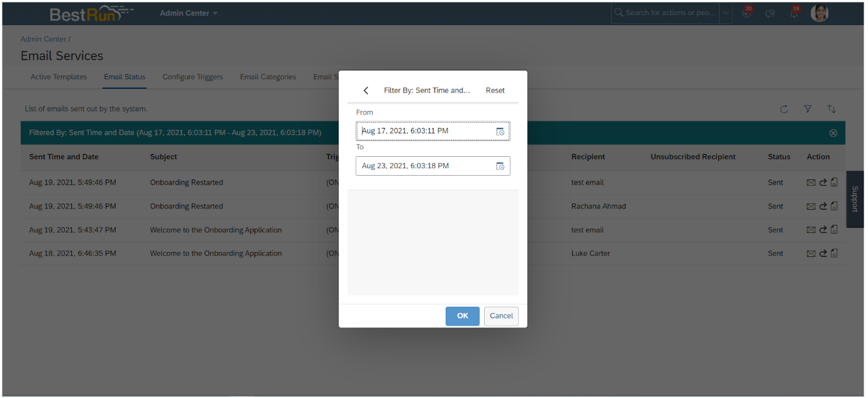This screenshot has width=868, height=398.
Task: Open the Support side tab
Action: (855, 199)
